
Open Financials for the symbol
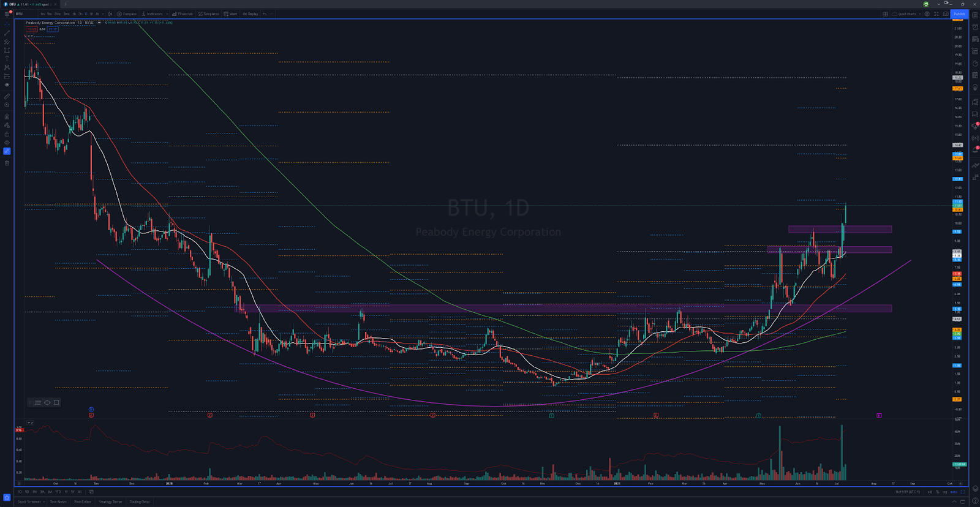[183, 13]
